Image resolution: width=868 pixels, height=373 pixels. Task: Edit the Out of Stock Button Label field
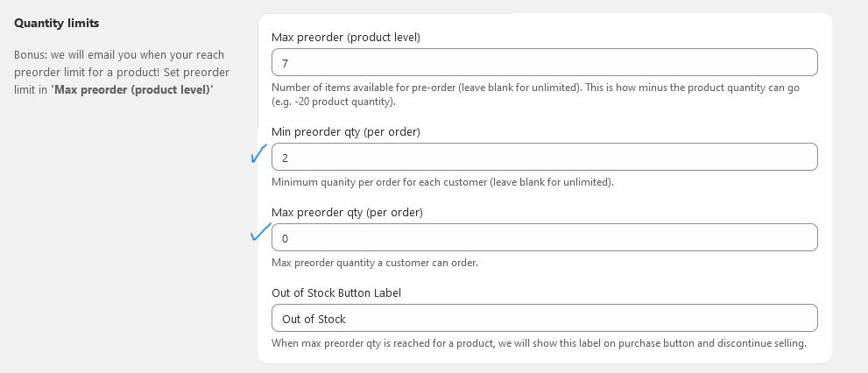click(x=544, y=318)
